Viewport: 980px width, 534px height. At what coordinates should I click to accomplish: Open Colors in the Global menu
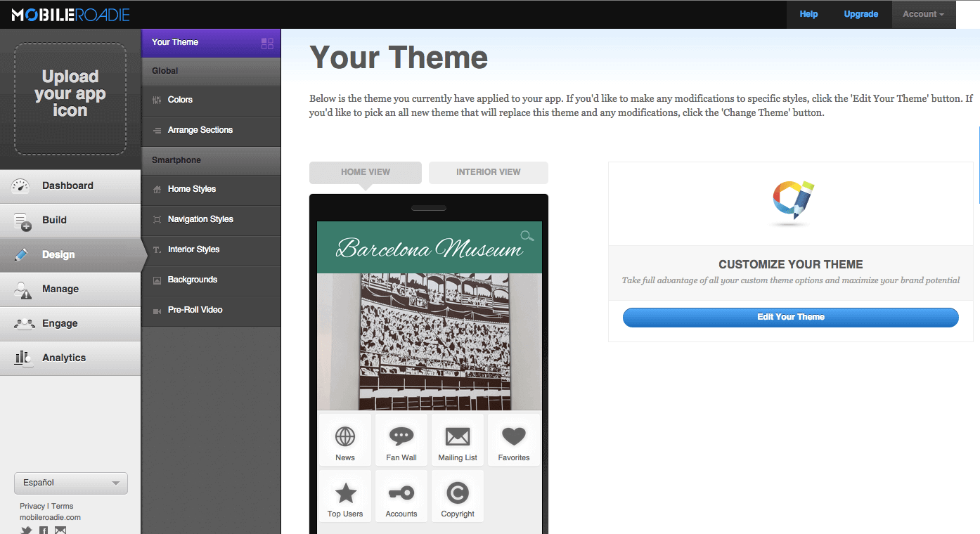[x=181, y=100]
